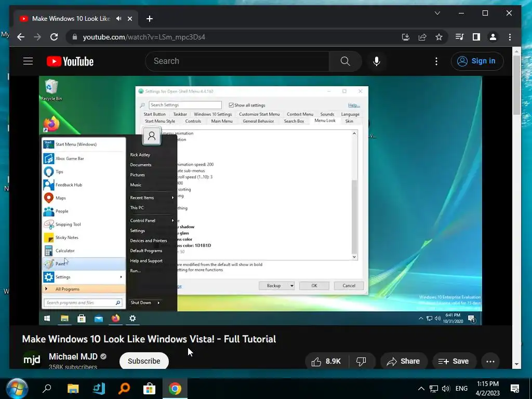Open Chrome media controls icon

[459, 37]
